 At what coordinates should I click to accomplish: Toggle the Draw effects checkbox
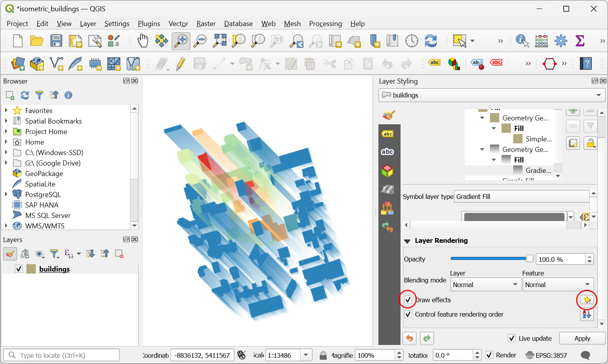(x=408, y=300)
